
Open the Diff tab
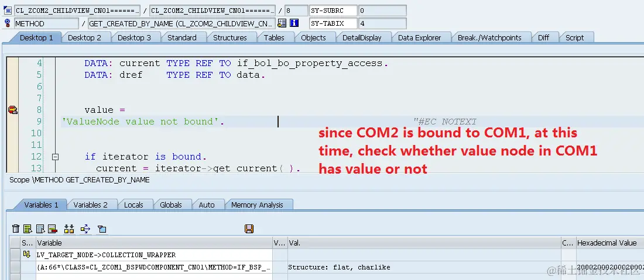click(543, 38)
